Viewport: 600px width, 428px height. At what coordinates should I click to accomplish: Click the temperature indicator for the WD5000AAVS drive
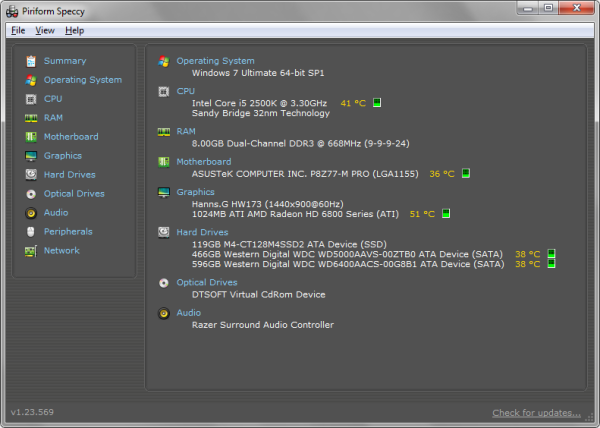pyautogui.click(x=551, y=254)
